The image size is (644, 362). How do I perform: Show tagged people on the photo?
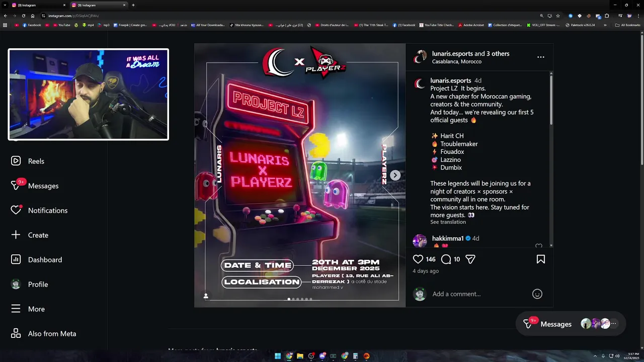point(205,296)
